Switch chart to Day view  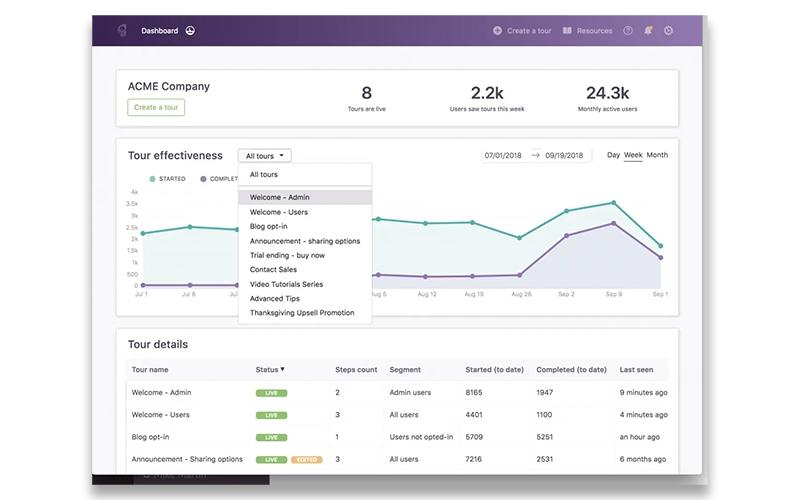[613, 155]
